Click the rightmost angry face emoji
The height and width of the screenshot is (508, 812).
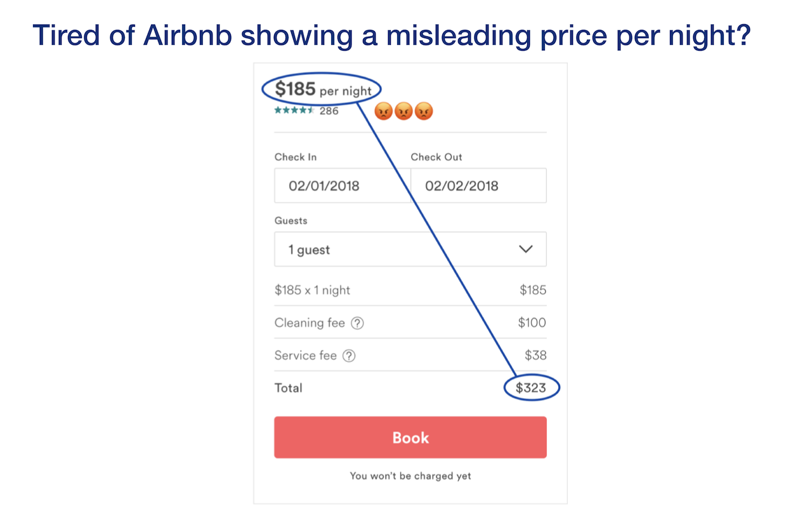422,111
